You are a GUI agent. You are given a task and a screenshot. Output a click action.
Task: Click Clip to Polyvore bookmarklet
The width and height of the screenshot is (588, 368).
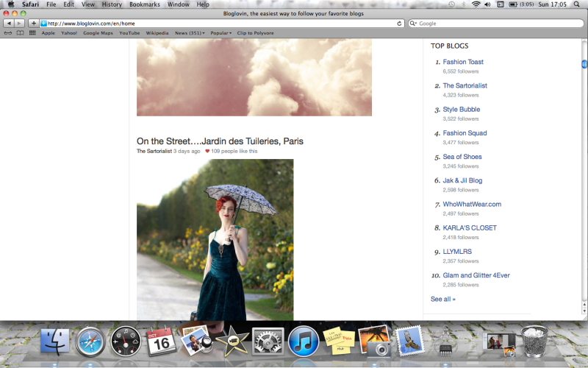click(255, 33)
